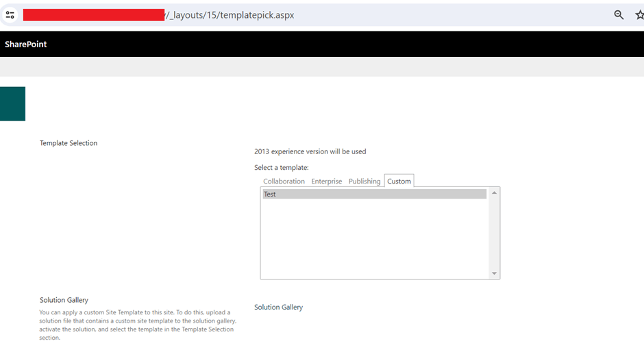This screenshot has width=644, height=350.
Task: Open the Solution Gallery link
Action: pyautogui.click(x=278, y=308)
